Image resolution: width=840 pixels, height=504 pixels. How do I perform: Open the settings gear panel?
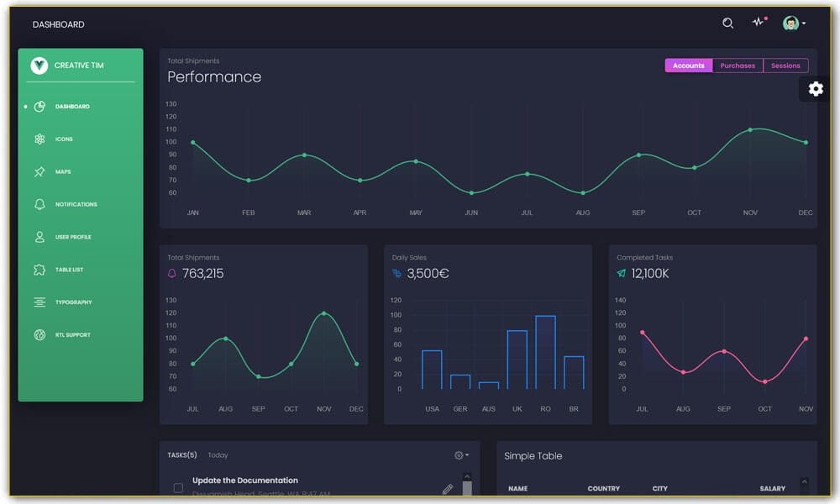(816, 87)
